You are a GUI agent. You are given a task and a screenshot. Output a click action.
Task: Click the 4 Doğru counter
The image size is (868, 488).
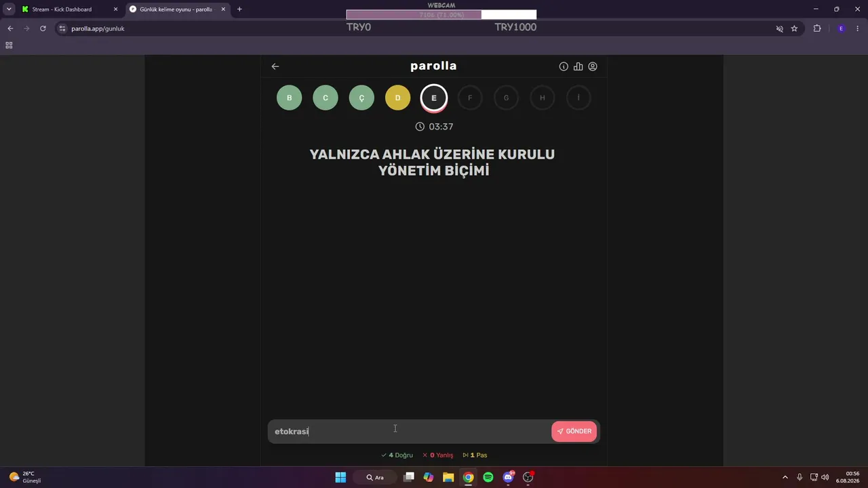(397, 455)
